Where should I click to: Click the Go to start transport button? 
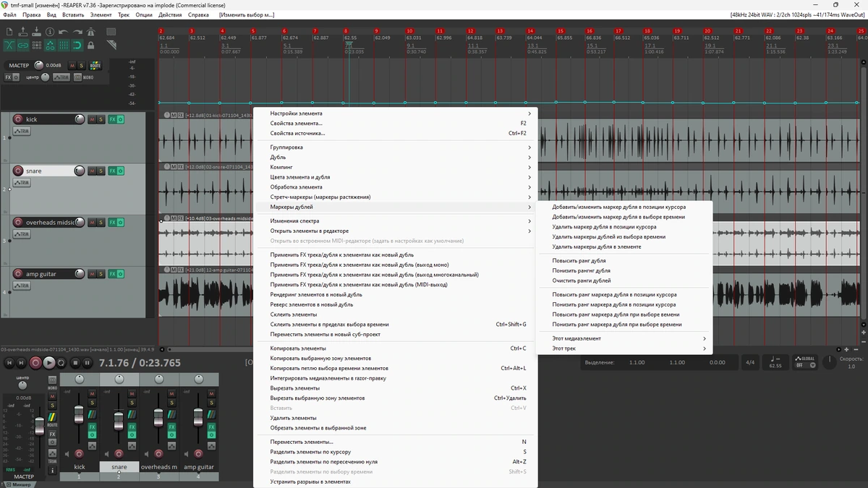tap(8, 363)
